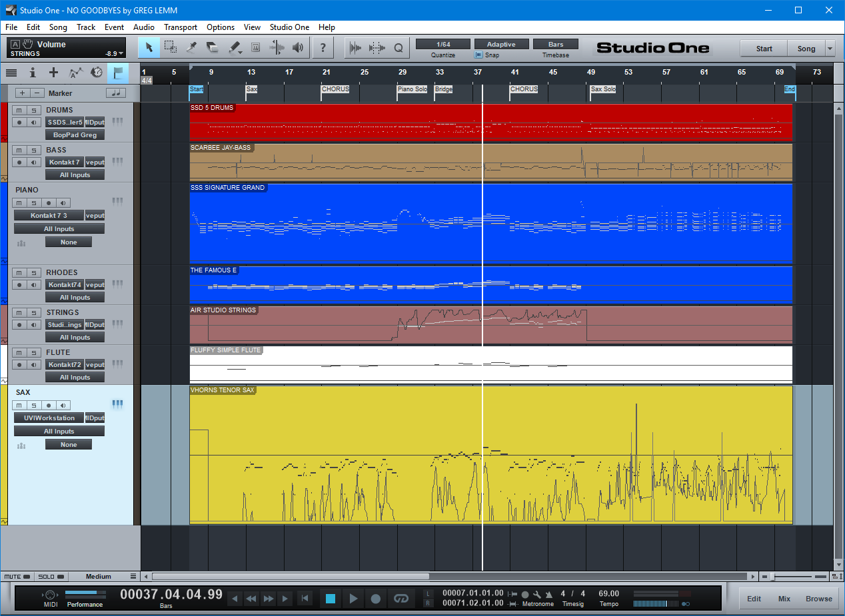Open the Browse panel button

pos(819,599)
